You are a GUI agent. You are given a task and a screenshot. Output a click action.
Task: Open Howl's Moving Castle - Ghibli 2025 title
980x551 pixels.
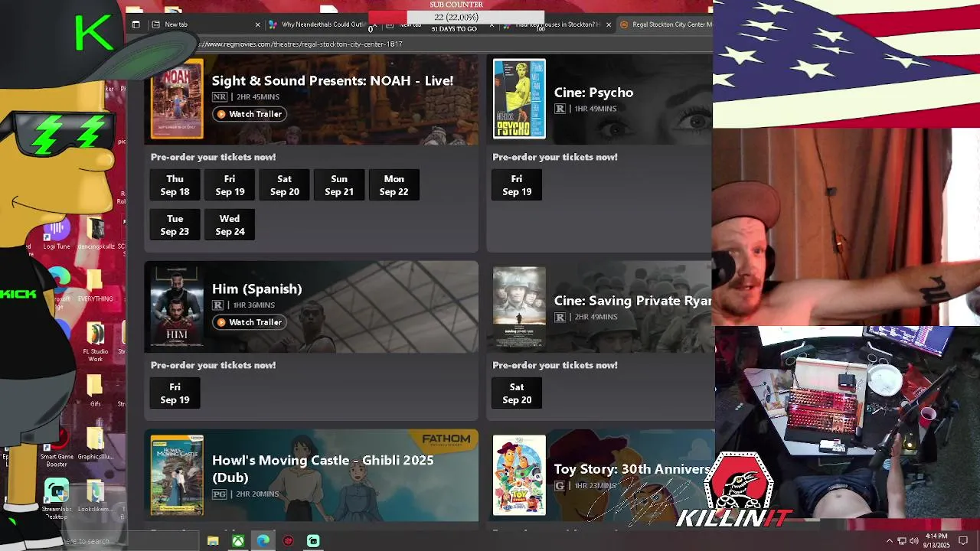[322, 468]
